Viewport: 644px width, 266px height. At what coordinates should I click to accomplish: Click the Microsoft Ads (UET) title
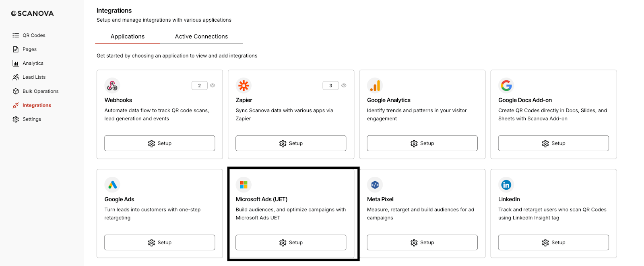point(262,199)
